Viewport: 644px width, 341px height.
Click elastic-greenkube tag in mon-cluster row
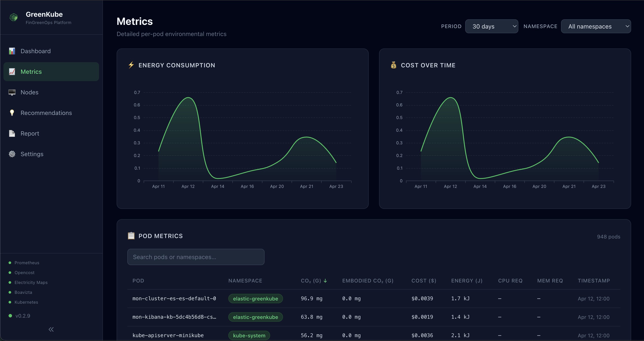[256, 299]
